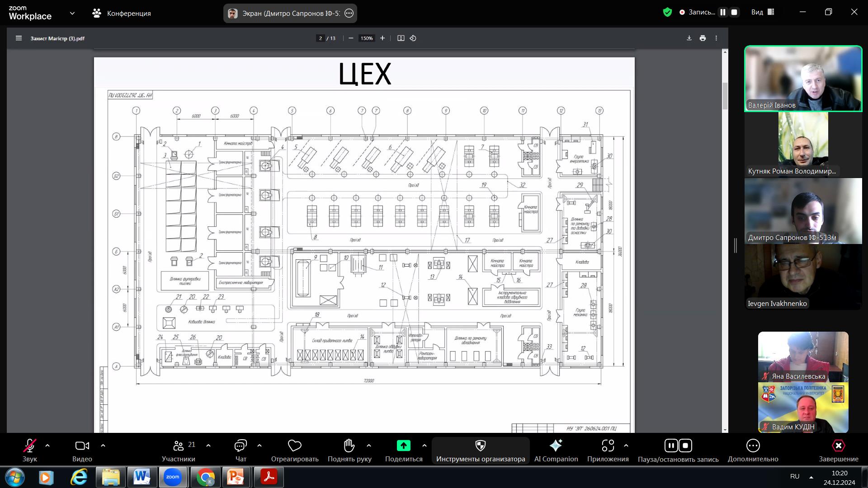This screenshot has width=868, height=488.
Task: Download the PDF file
Action: [x=689, y=38]
